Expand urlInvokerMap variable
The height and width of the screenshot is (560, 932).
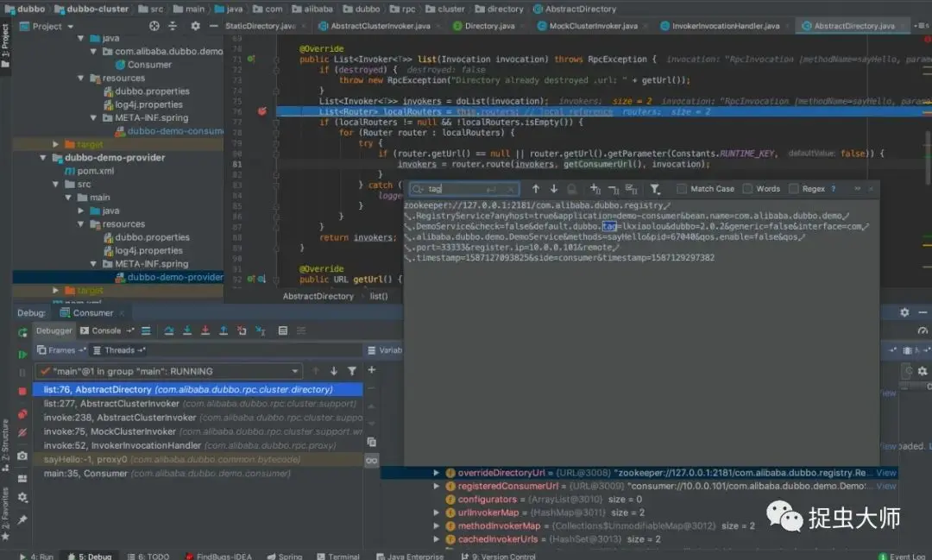point(437,513)
